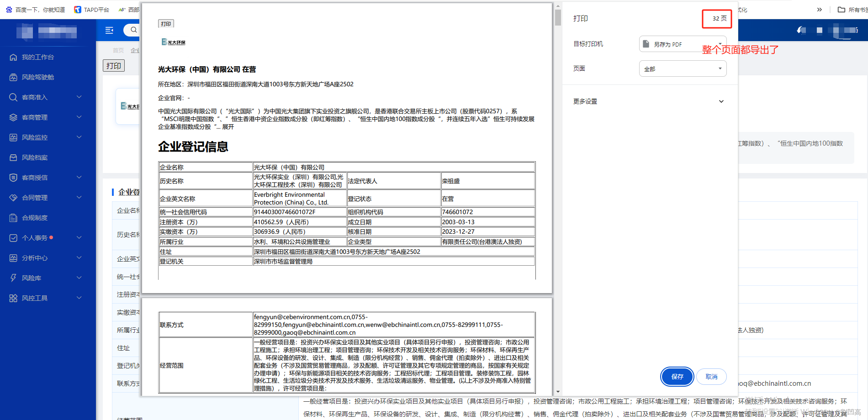Click the 深圳市市场监督管理局 registration authority cell
The image size is (868, 420).
pos(394,261)
